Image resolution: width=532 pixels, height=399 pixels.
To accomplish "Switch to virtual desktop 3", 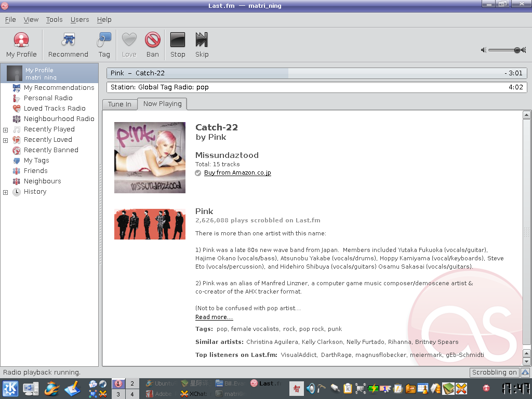I will click(118, 394).
